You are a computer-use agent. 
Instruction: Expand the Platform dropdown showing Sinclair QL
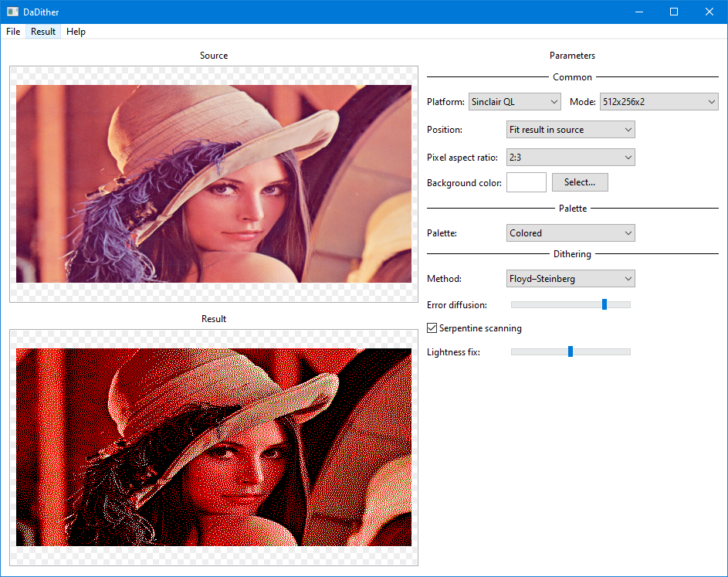click(x=514, y=102)
